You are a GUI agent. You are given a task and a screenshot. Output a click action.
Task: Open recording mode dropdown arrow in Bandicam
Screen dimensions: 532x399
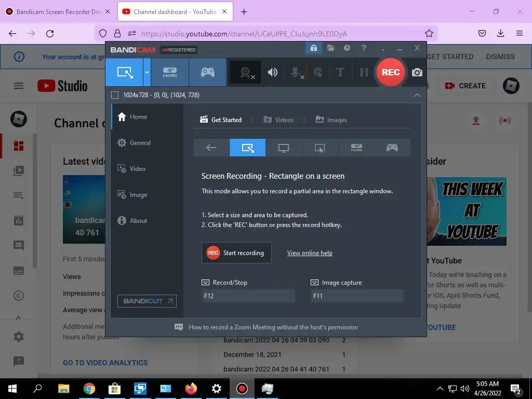coord(147,72)
